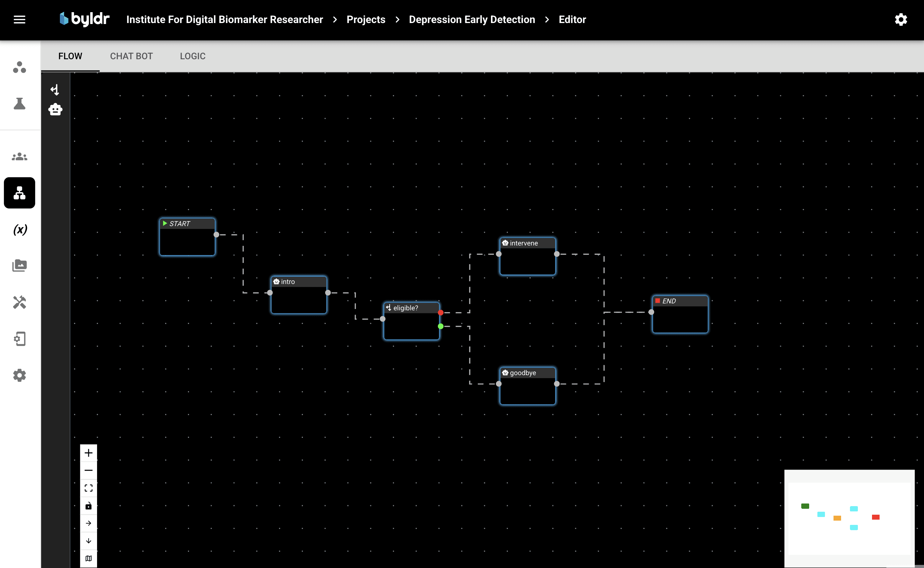This screenshot has height=568, width=924.
Task: Go to Institute For Digital Biomarker Researcher
Action: (x=225, y=19)
